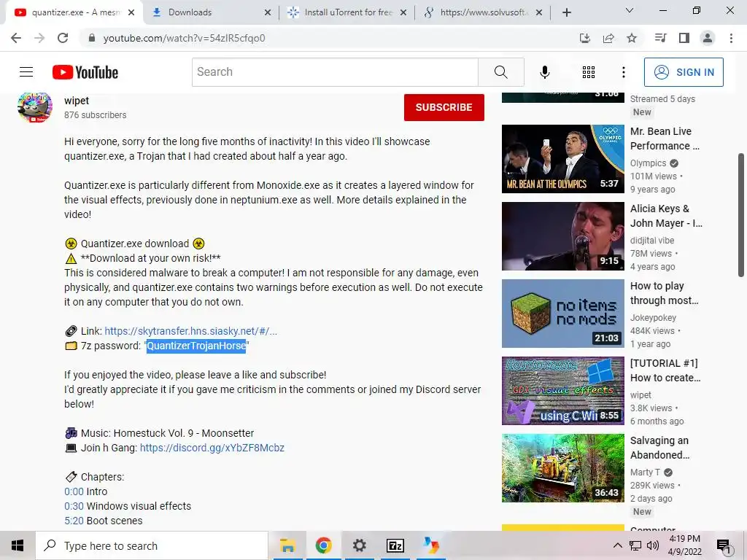This screenshot has width=747, height=560.
Task: Toggle the browser side panel icon
Action: point(684,38)
